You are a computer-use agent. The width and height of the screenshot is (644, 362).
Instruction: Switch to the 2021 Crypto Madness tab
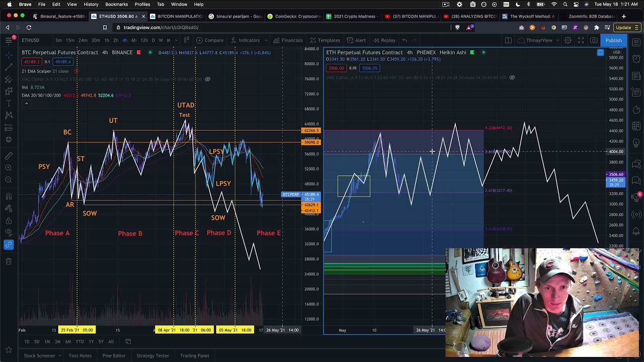pyautogui.click(x=352, y=16)
